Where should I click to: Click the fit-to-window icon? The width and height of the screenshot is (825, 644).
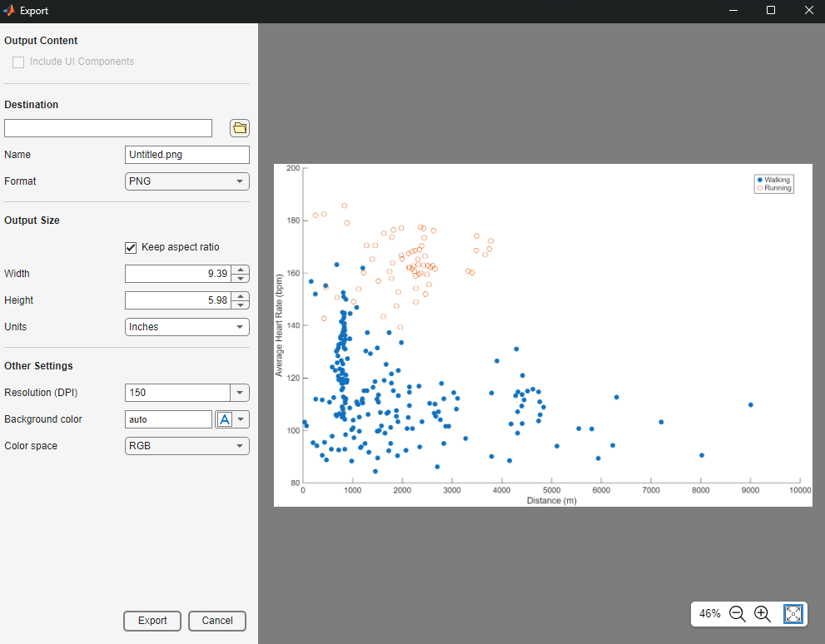pos(793,614)
